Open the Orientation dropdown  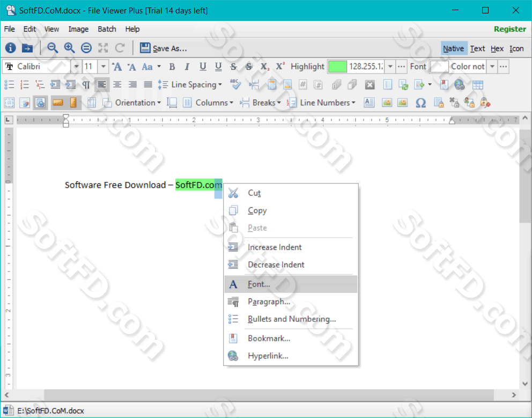pyautogui.click(x=132, y=102)
